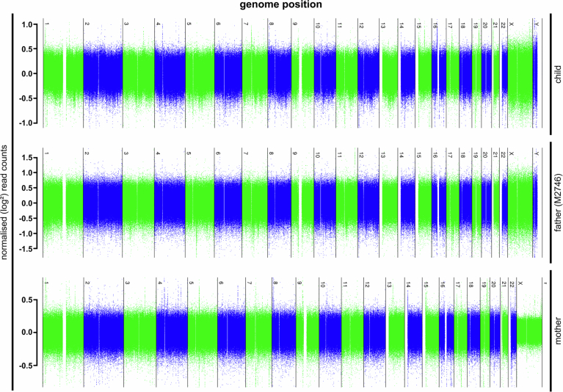563x392 pixels.
Task: Pick the 1.5 tick in father panel
Action: (x=27, y=158)
